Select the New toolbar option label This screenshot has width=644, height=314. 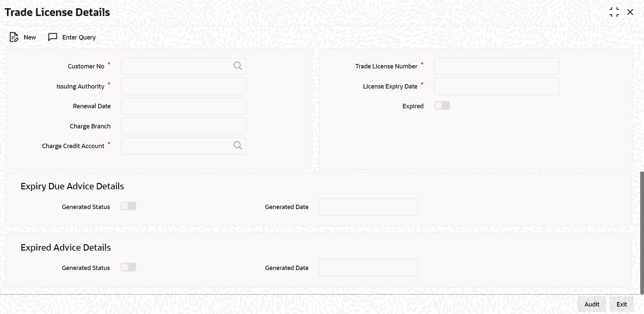(30, 37)
